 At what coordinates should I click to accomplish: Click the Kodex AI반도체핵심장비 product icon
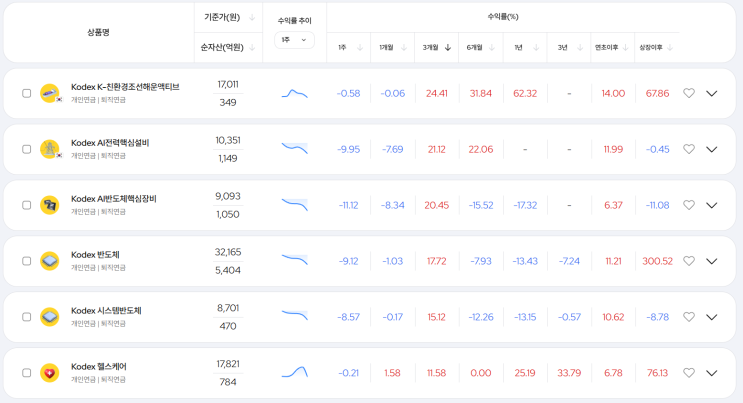coord(50,205)
